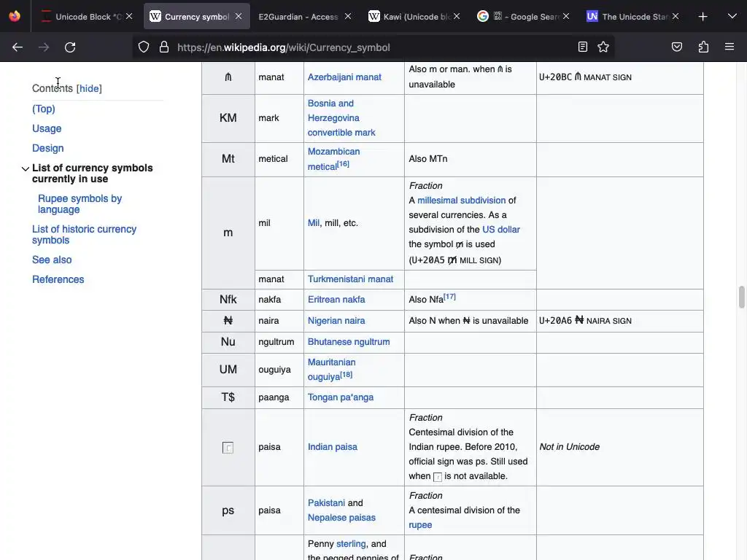Bookmark this page with the star icon
This screenshot has height=560, width=747.
(603, 47)
